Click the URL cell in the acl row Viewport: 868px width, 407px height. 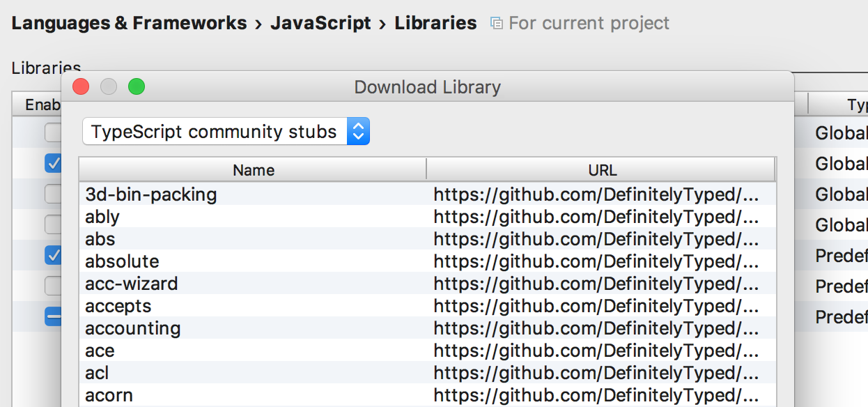click(x=602, y=372)
